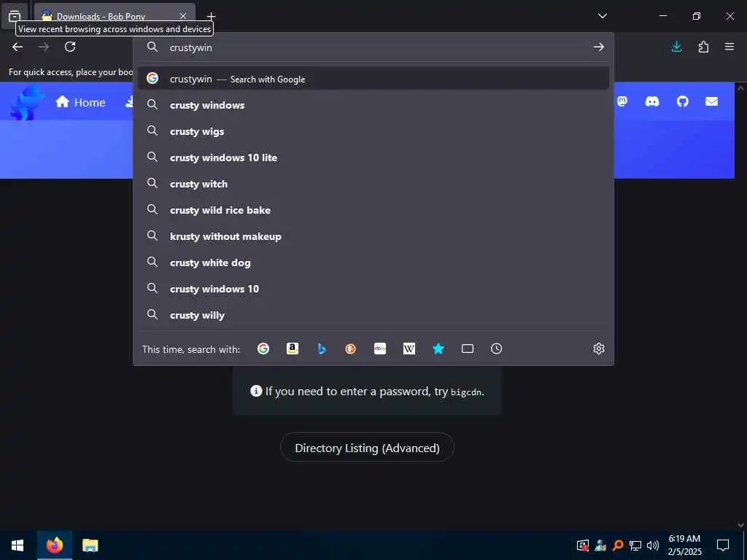
Task: Choose suggestion crusty willy
Action: [373, 314]
